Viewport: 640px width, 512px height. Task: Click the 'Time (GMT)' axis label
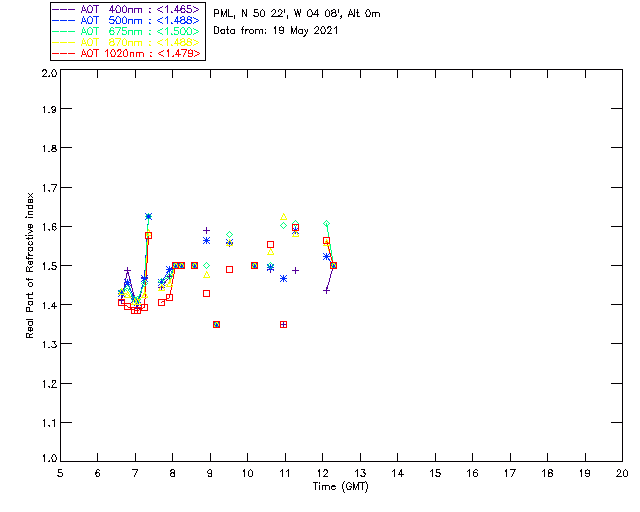point(341,486)
